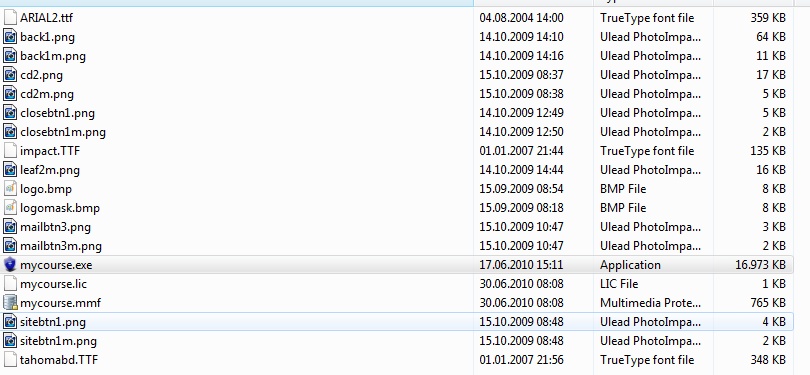Click the back1m.png file name
This screenshot has width=810, height=375.
coord(53,56)
